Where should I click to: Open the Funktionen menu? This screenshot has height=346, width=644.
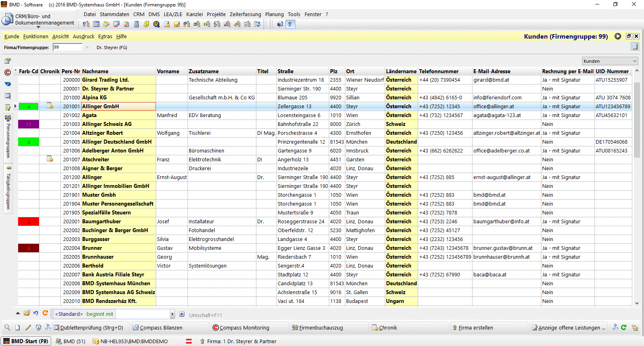(35, 36)
